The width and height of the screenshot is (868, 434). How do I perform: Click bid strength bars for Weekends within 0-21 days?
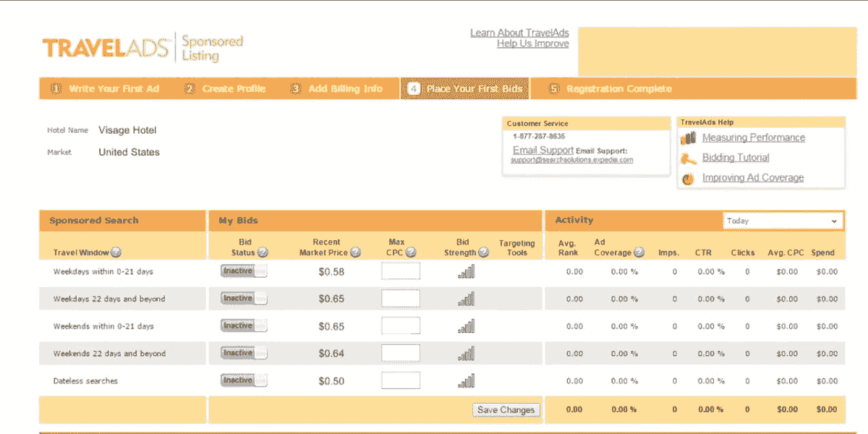point(466,326)
